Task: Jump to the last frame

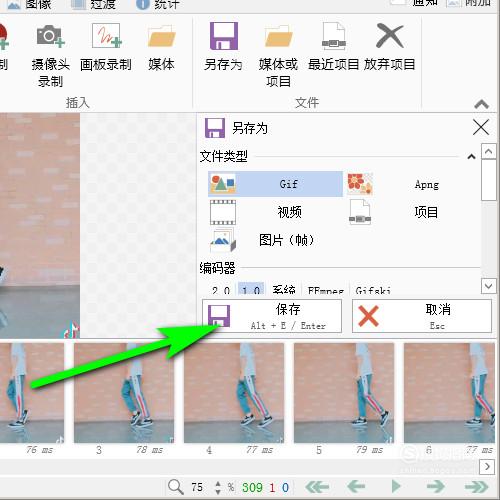Action: point(477,487)
